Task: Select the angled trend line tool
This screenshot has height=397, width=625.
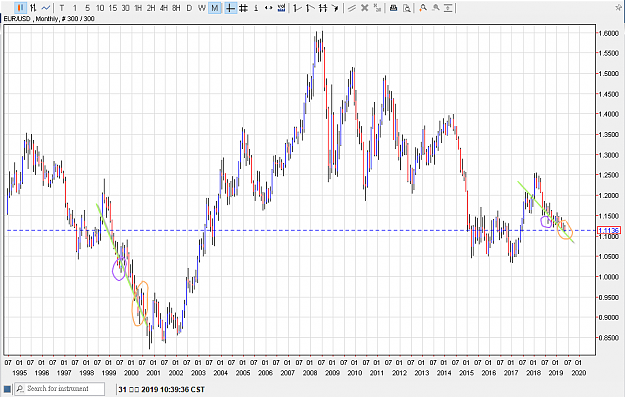Action: (x=310, y=8)
